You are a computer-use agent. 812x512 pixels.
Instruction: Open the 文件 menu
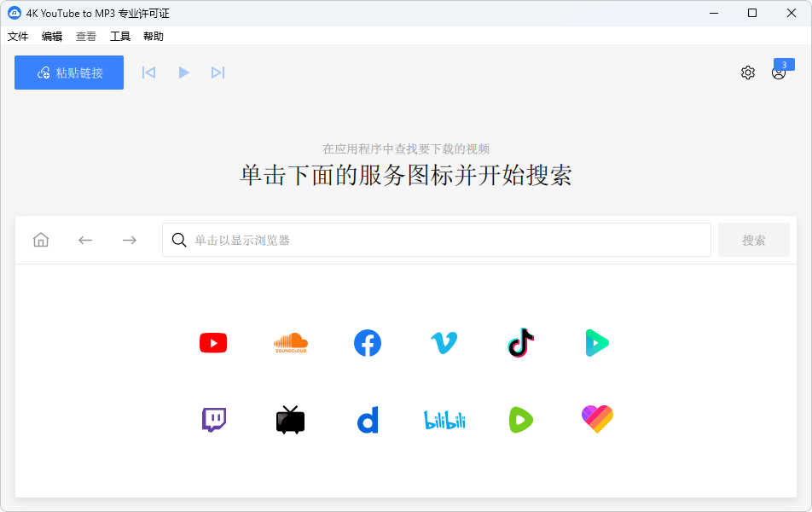pyautogui.click(x=18, y=37)
